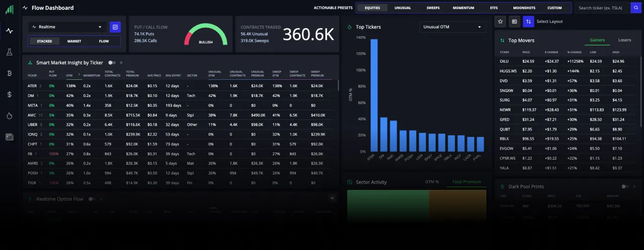Image resolution: width=644 pixels, height=250 pixels.
Task: Click the Top Movers arrows icon
Action: click(502, 40)
